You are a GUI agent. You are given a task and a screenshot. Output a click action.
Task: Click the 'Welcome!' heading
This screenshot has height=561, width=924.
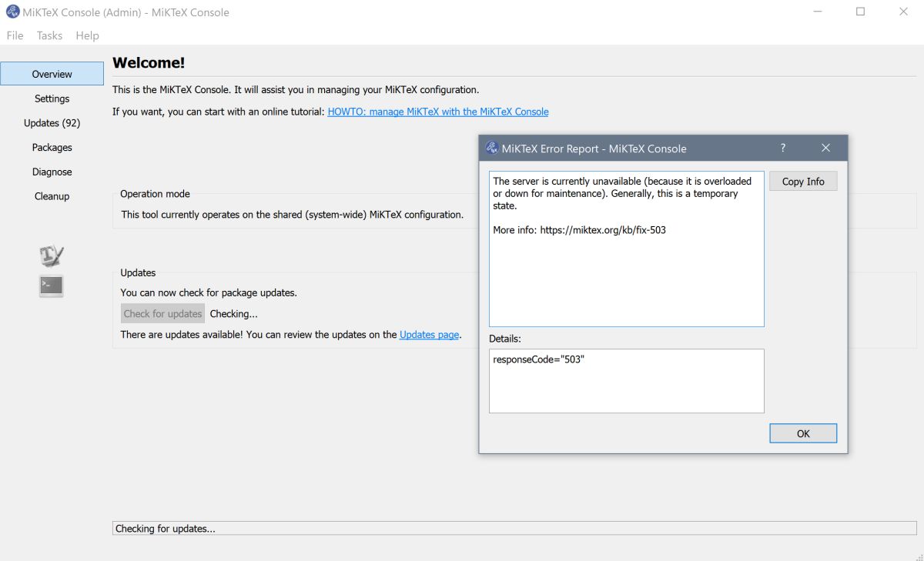[149, 63]
